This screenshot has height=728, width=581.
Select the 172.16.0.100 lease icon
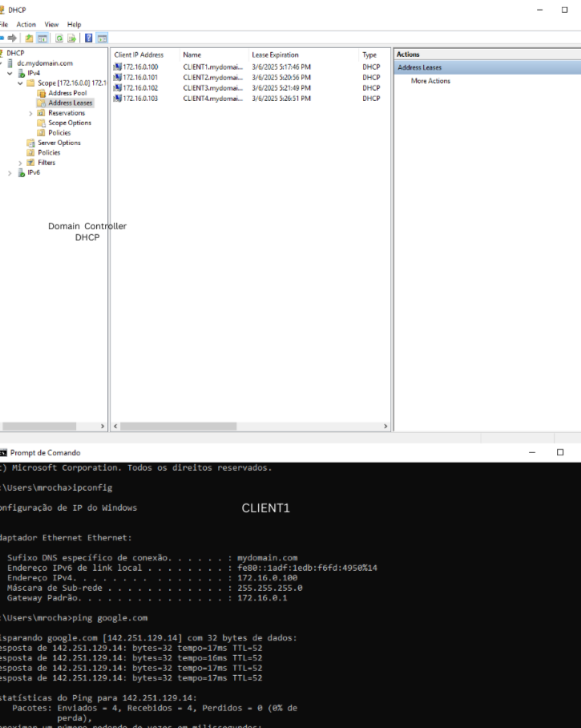tap(118, 67)
